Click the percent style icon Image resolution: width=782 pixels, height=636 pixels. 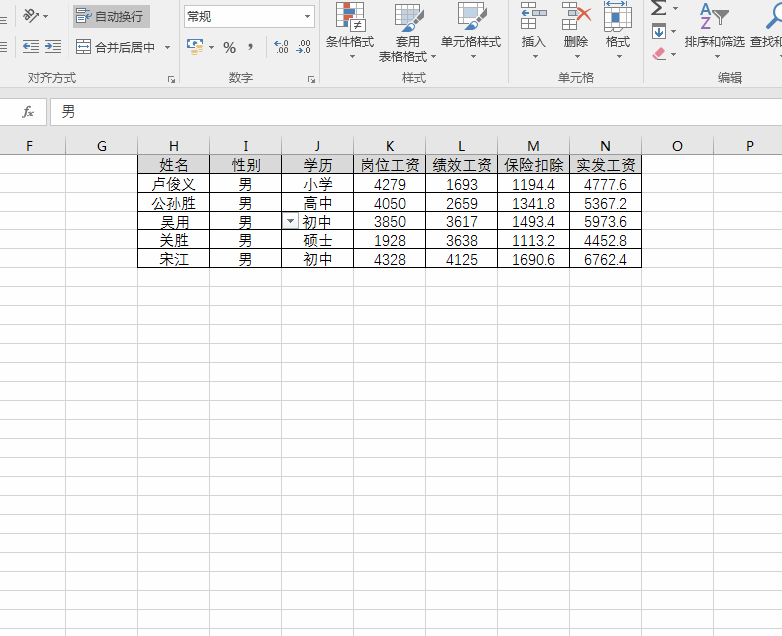click(229, 47)
